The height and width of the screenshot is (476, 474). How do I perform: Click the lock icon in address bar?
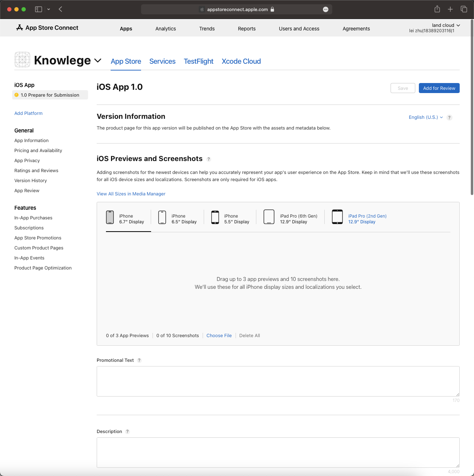tap(272, 9)
